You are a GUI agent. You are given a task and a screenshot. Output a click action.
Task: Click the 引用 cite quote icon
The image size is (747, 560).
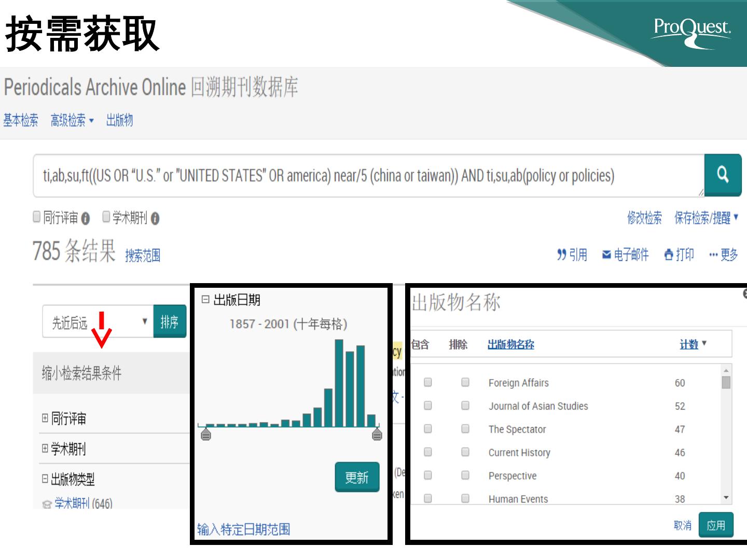[x=562, y=255]
